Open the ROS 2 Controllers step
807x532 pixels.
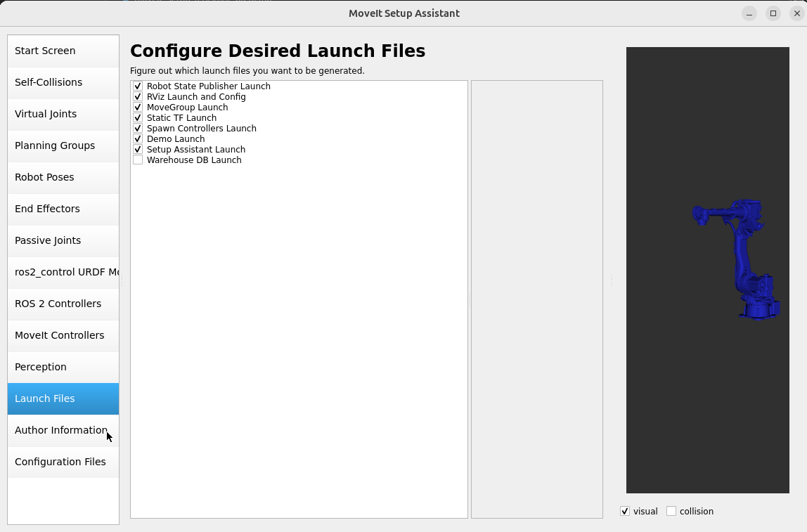(x=63, y=304)
